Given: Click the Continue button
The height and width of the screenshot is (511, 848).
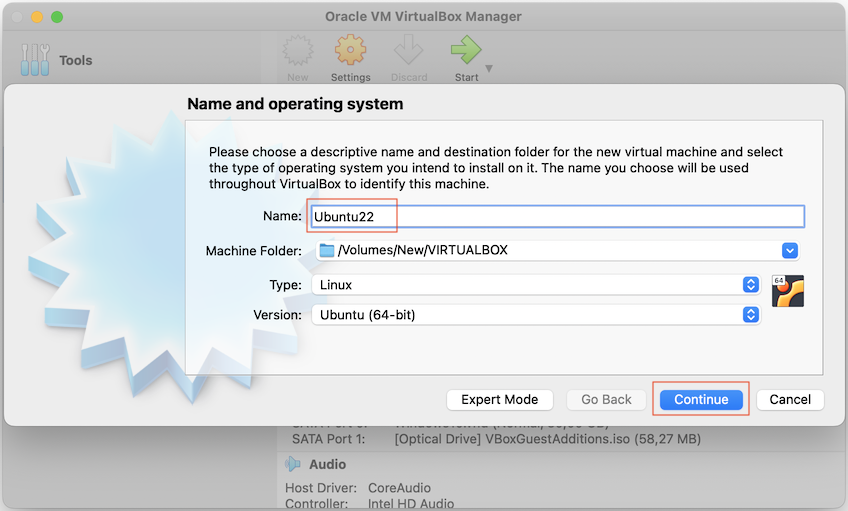Looking at the screenshot, I should click(x=701, y=400).
